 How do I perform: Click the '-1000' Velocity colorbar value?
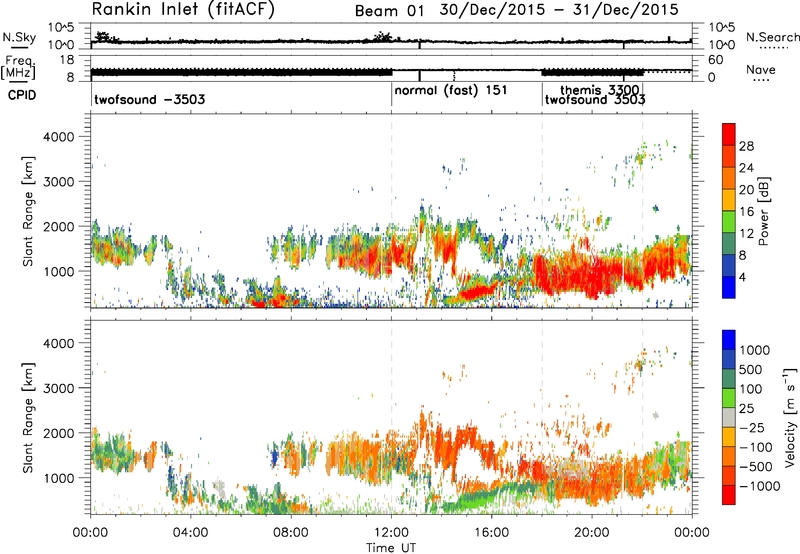coord(759,486)
